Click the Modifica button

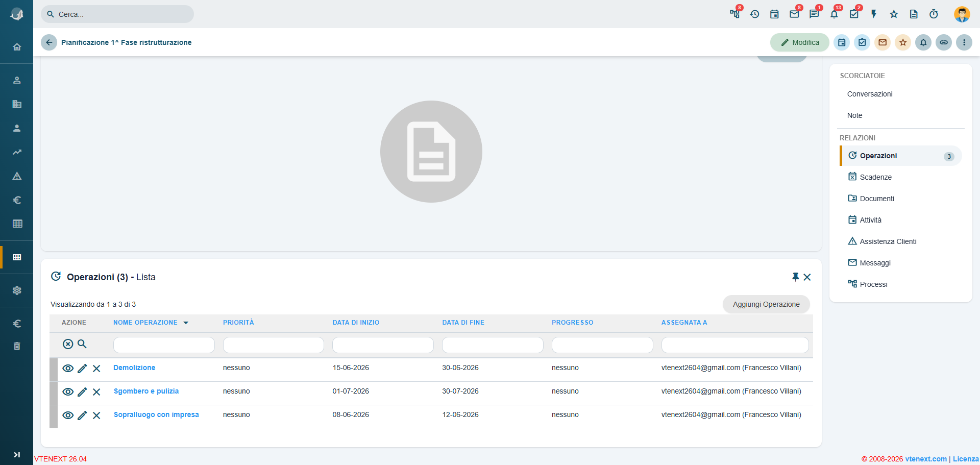coord(800,42)
